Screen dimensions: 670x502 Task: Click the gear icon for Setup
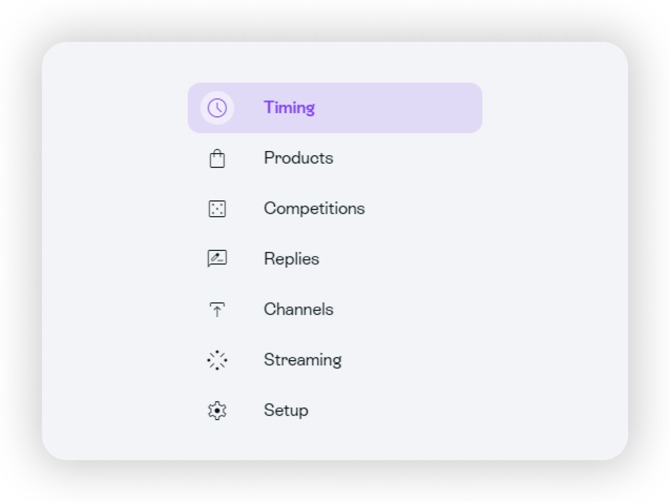coord(217,410)
